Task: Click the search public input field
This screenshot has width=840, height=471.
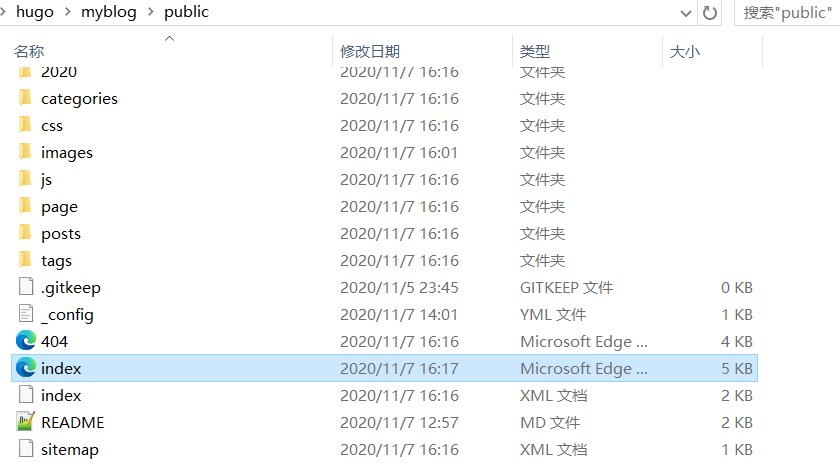Action: coord(788,12)
